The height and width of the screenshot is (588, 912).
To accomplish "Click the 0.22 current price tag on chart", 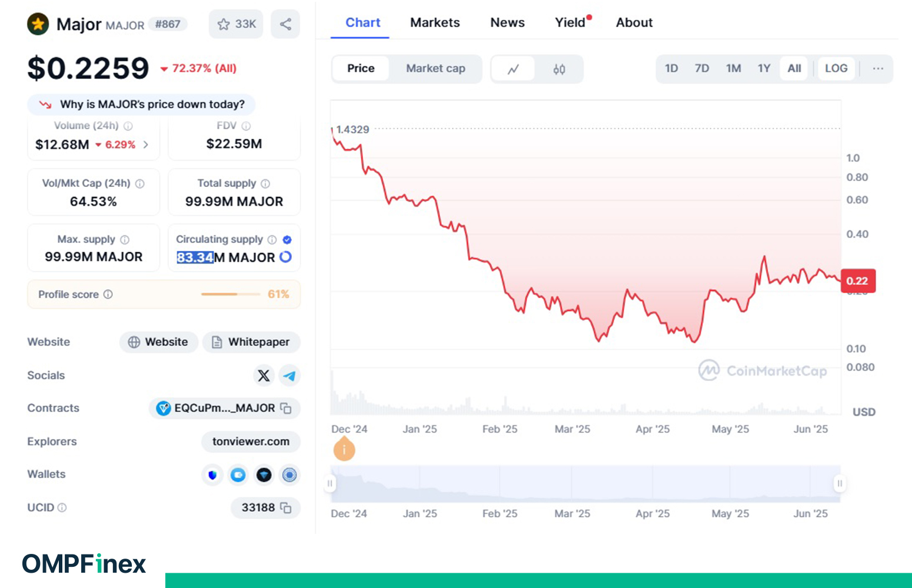I will click(858, 281).
